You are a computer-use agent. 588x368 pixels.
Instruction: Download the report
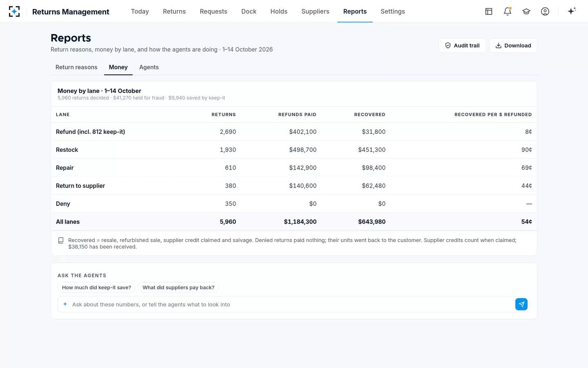(x=513, y=45)
